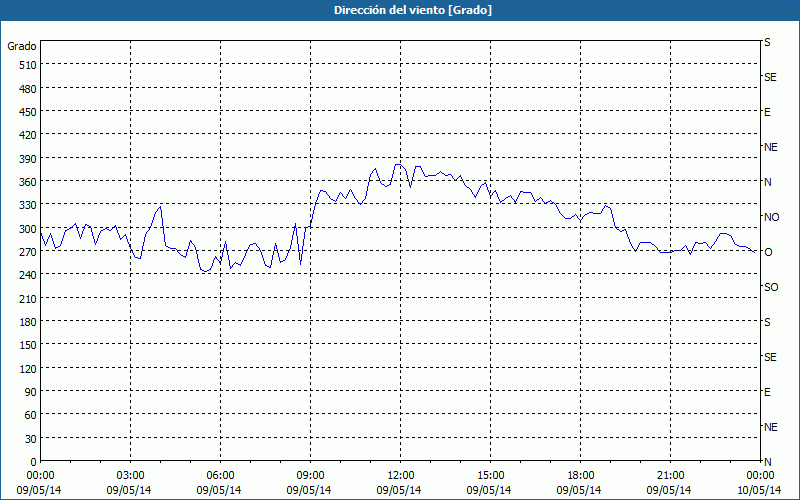
Task: Click the 'Grado' axis unit label
Action: 22,46
